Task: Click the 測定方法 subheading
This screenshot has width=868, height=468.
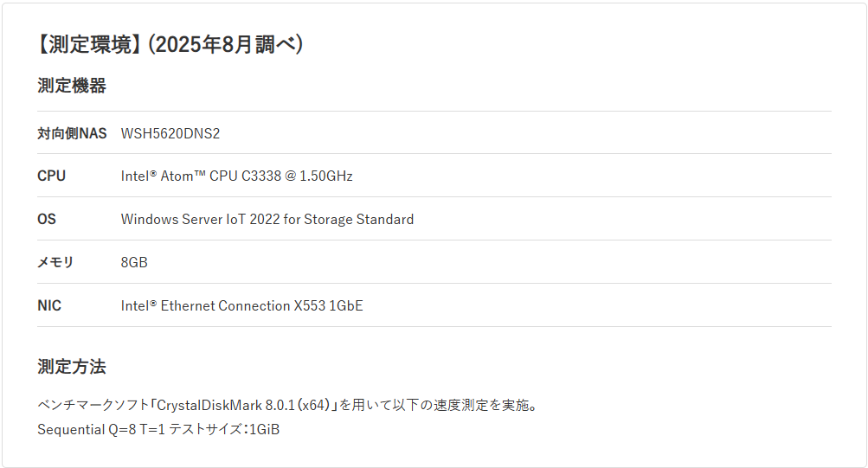Action: coord(72,367)
